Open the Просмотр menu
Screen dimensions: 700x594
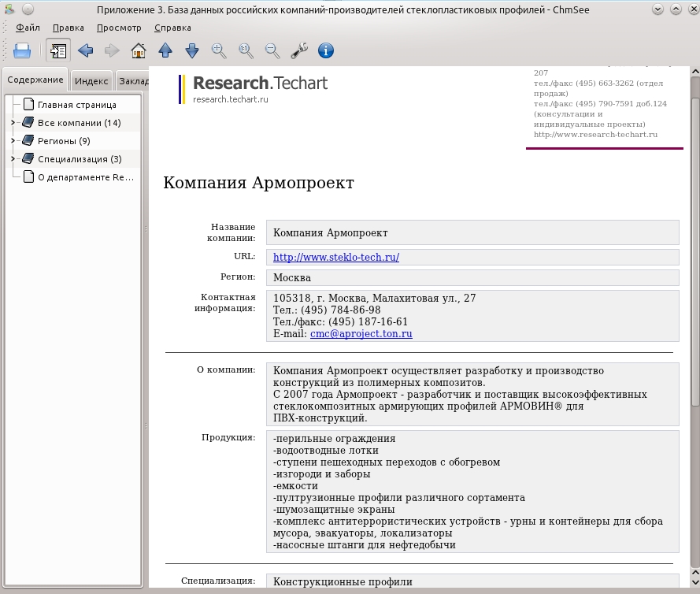[119, 28]
